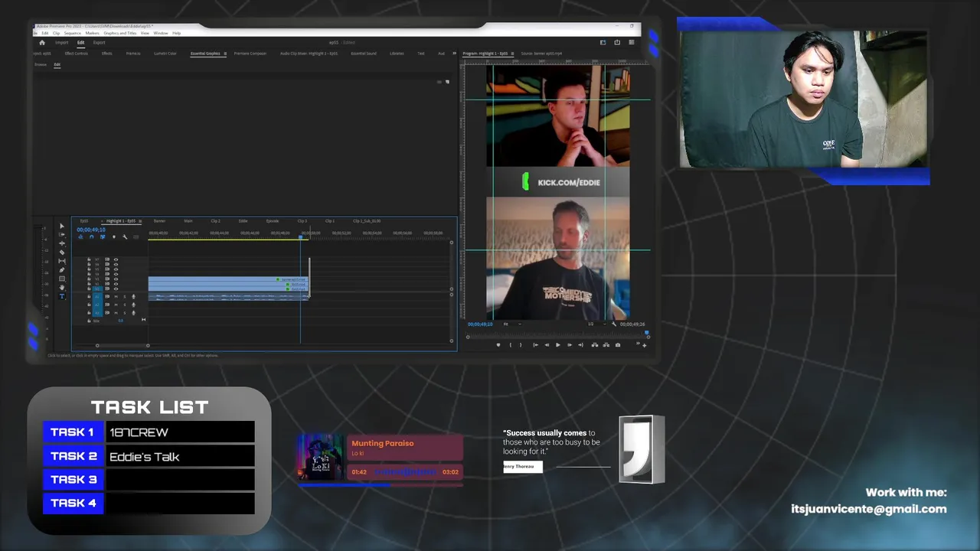Open the Markers menu
The height and width of the screenshot is (551, 980).
92,33
